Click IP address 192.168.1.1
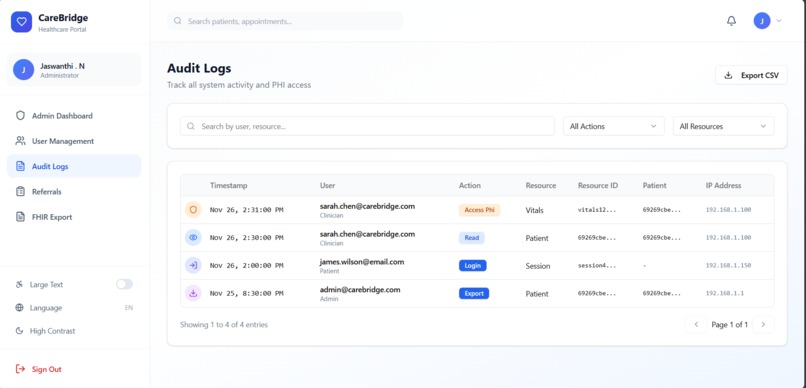The height and width of the screenshot is (388, 806). pyautogui.click(x=725, y=293)
